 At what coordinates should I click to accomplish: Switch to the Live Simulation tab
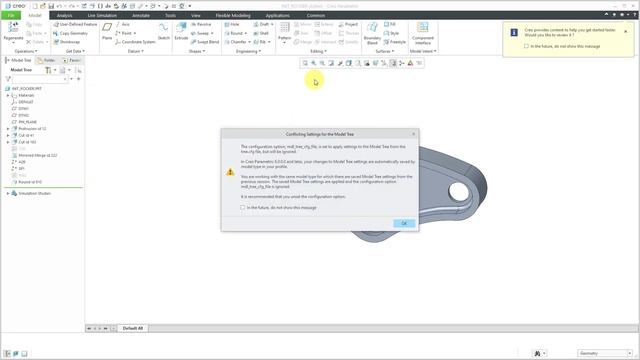[102, 16]
